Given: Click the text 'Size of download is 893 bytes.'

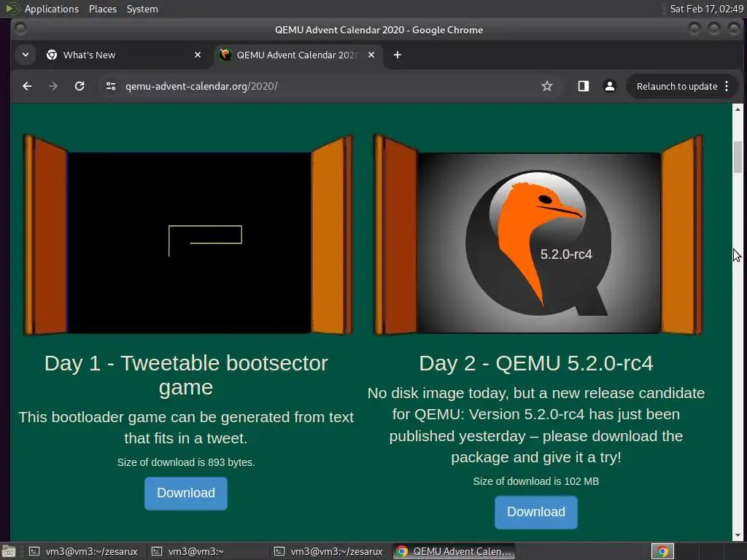Looking at the screenshot, I should click(186, 462).
